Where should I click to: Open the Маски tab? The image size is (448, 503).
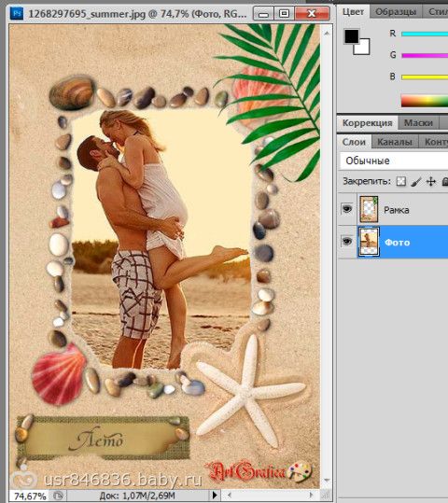(418, 122)
